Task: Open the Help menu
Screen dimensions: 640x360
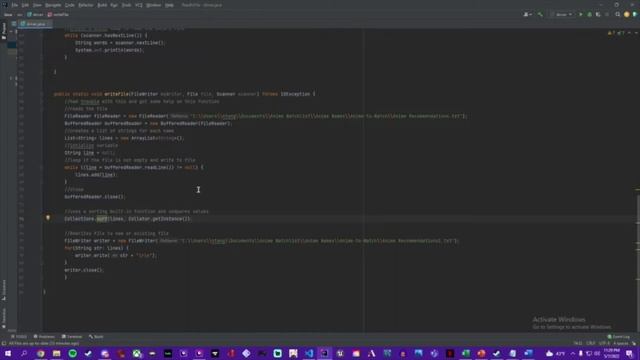Action: [x=169, y=5]
